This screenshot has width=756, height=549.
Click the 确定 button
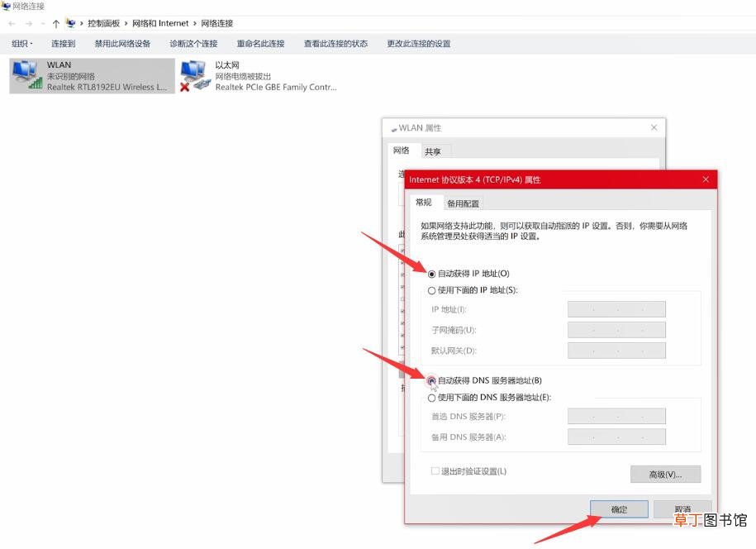coord(619,509)
